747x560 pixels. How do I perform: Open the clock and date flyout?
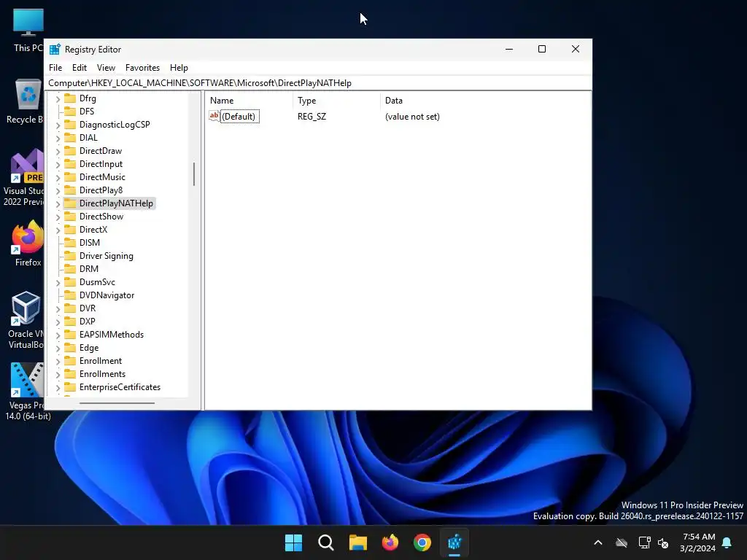pos(697,542)
